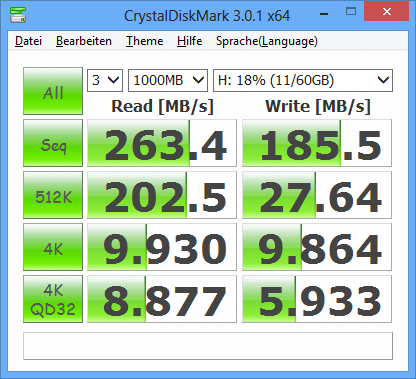Expand the test count dropdown showing 3
Image resolution: width=416 pixels, height=379 pixels.
(105, 80)
